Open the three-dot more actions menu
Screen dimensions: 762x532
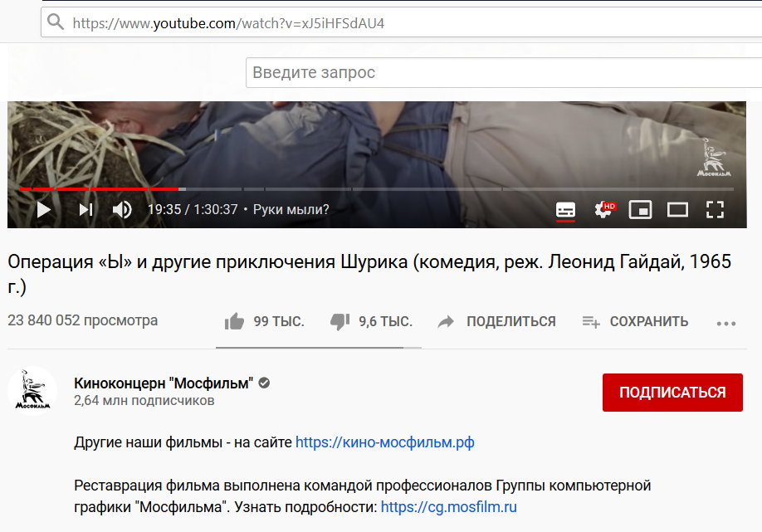(726, 323)
